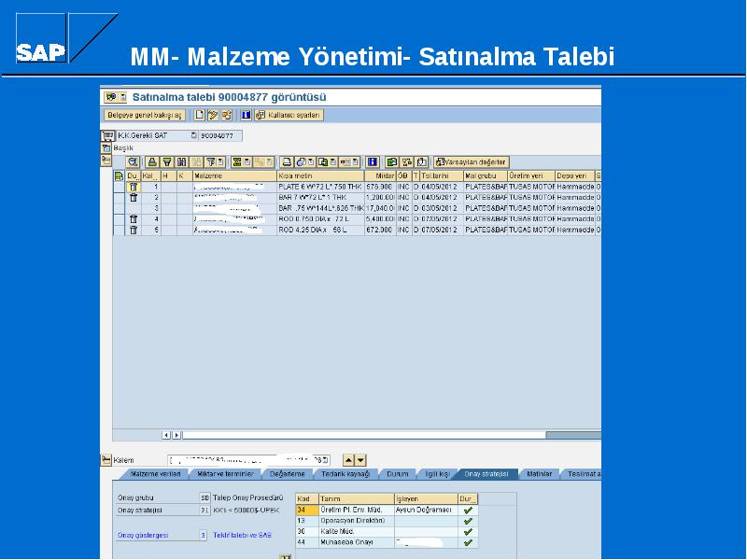The width and height of the screenshot is (747, 560).
Task: Click the Miktar column header
Action: 380,176
